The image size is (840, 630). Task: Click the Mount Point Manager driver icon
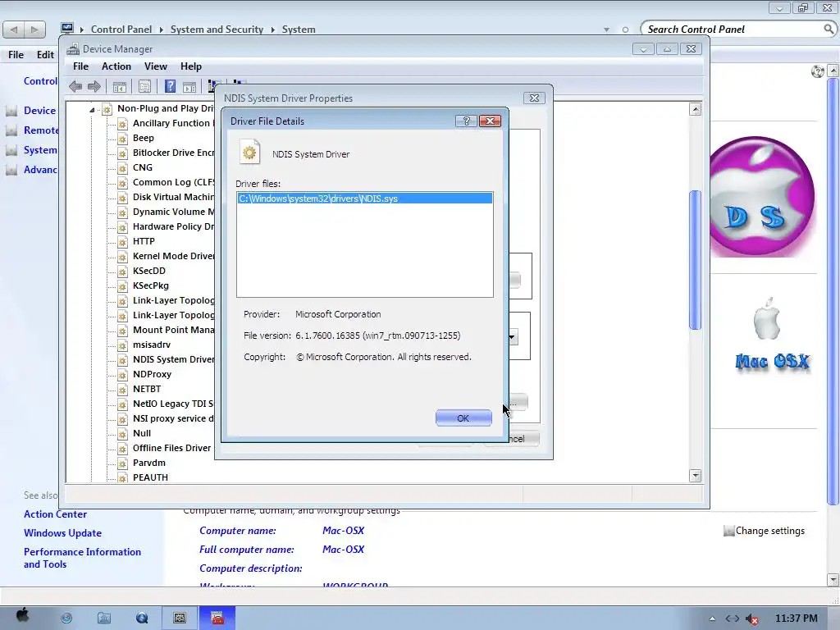tap(123, 331)
